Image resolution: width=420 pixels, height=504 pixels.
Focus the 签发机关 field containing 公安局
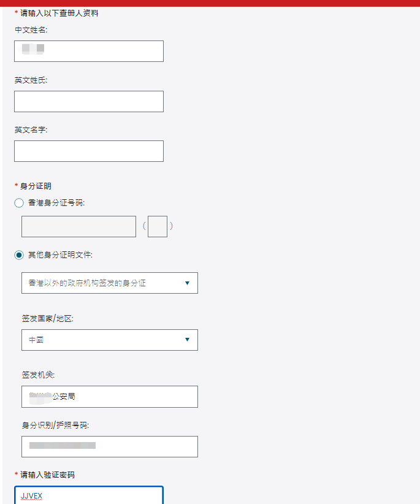(110, 397)
